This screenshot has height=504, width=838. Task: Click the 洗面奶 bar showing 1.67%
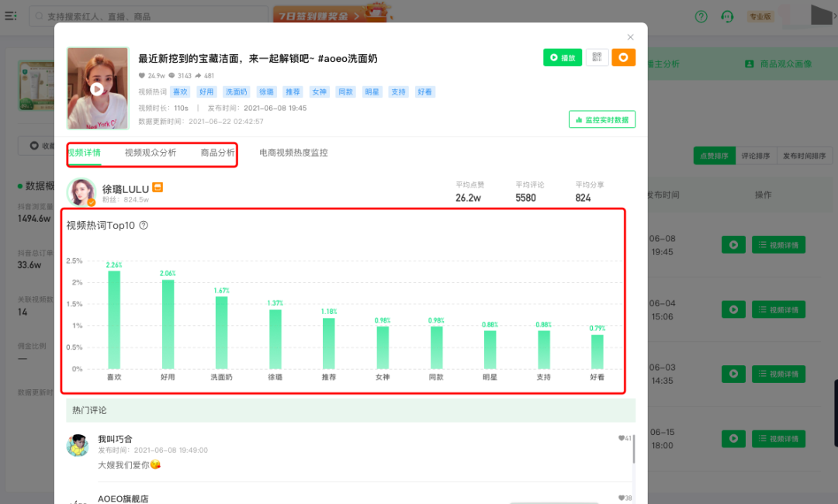click(x=221, y=333)
